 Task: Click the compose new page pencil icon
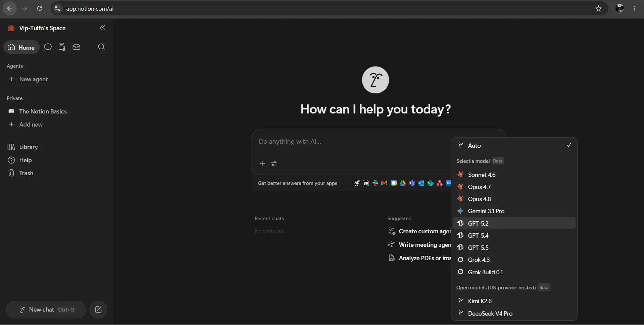coord(98,310)
